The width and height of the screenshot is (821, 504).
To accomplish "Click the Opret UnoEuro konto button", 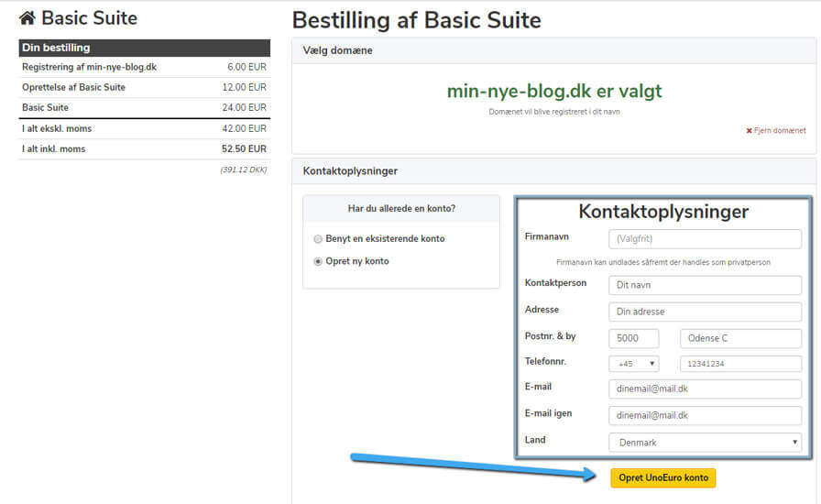I will click(662, 477).
